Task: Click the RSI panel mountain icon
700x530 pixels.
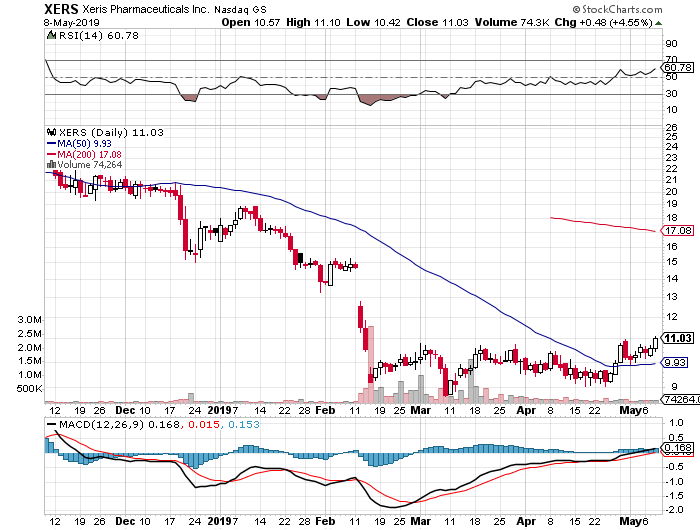Action: [x=51, y=35]
